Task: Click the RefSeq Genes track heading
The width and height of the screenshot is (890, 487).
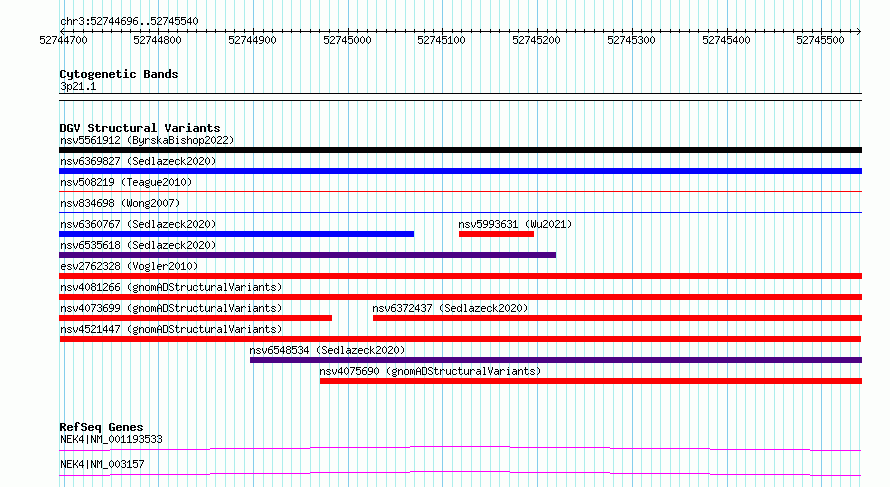Action: tap(101, 427)
